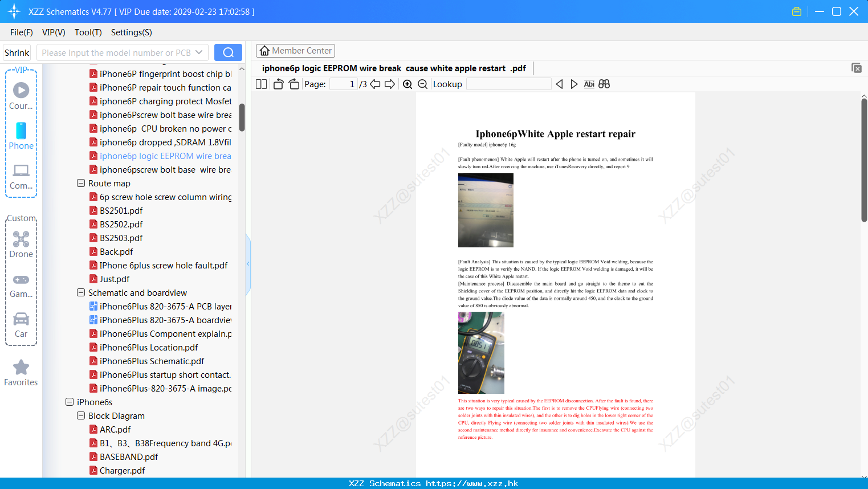This screenshot has height=489, width=868.
Task: Click the binoculars search icon
Action: pos(604,84)
